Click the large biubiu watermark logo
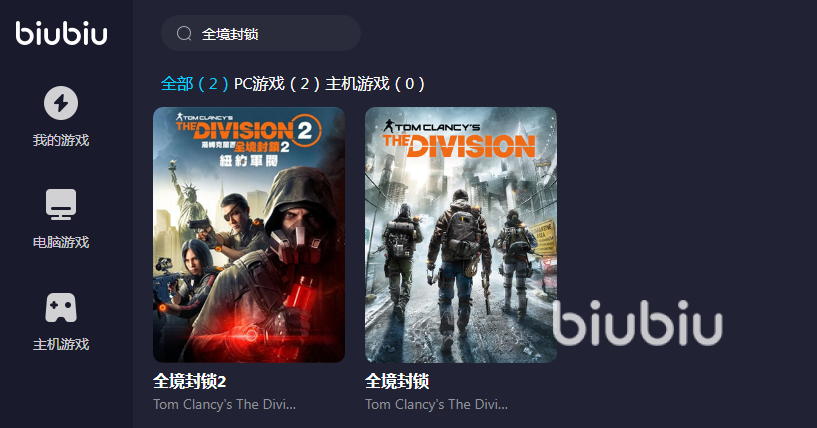This screenshot has width=817, height=428. pos(638,323)
